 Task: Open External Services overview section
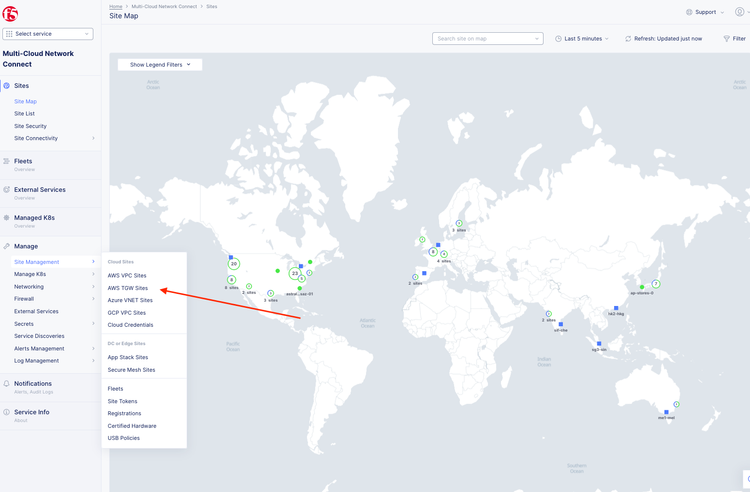40,189
